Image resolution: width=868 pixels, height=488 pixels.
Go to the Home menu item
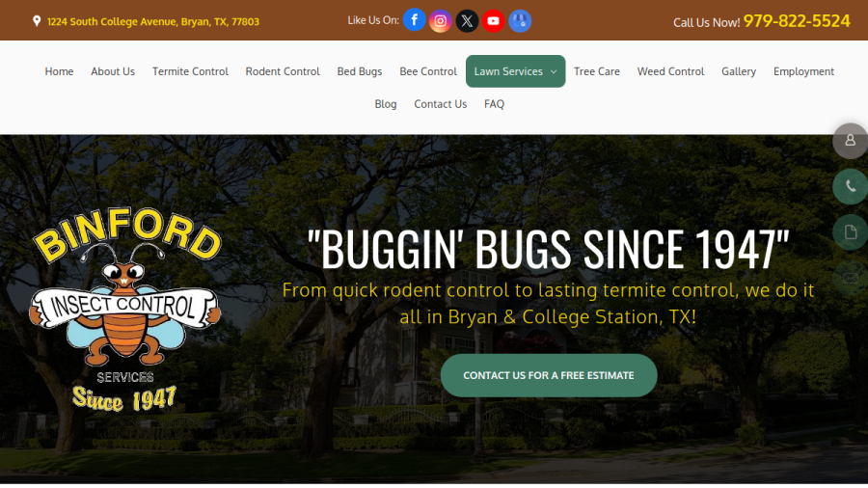point(59,71)
